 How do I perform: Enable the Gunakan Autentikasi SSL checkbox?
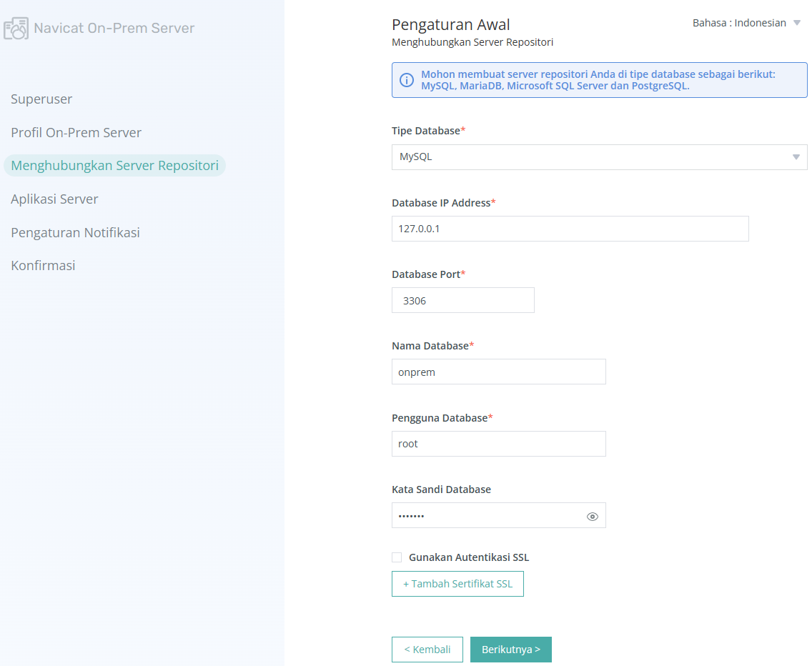397,557
